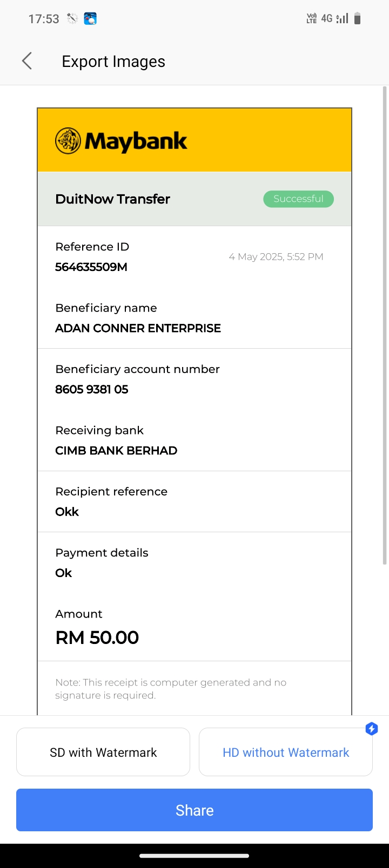
Task: Tap the blue lightning premium badge
Action: 372,729
